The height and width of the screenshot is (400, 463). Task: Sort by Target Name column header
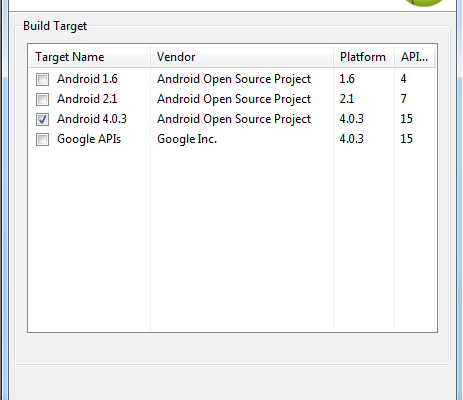pyautogui.click(x=89, y=57)
